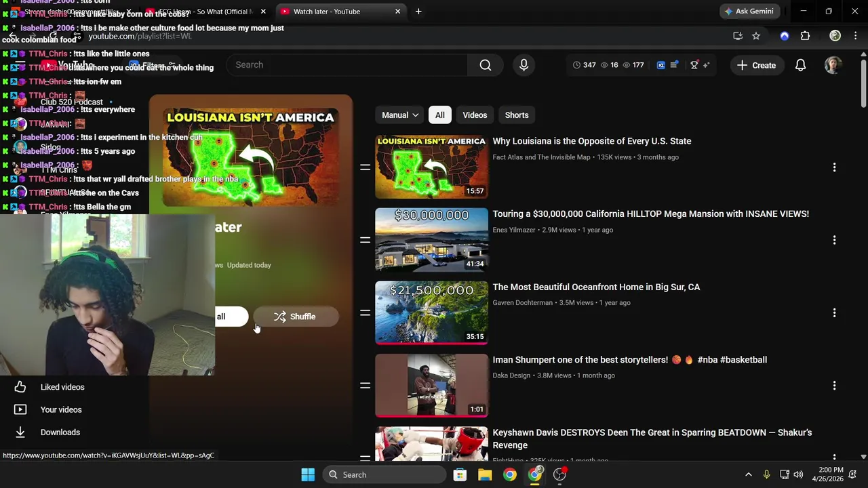Viewport: 868px width, 488px height.
Task: Open the Chrome extensions puzzle icon
Action: (805, 36)
